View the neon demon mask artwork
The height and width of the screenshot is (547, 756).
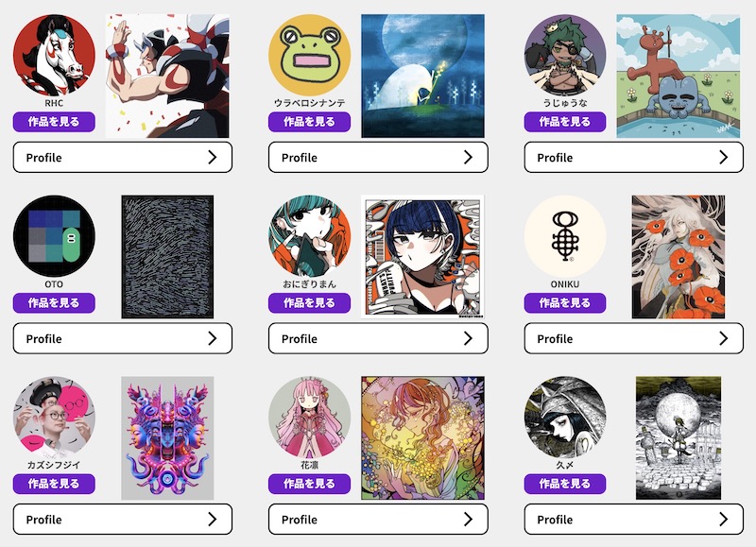(167, 438)
